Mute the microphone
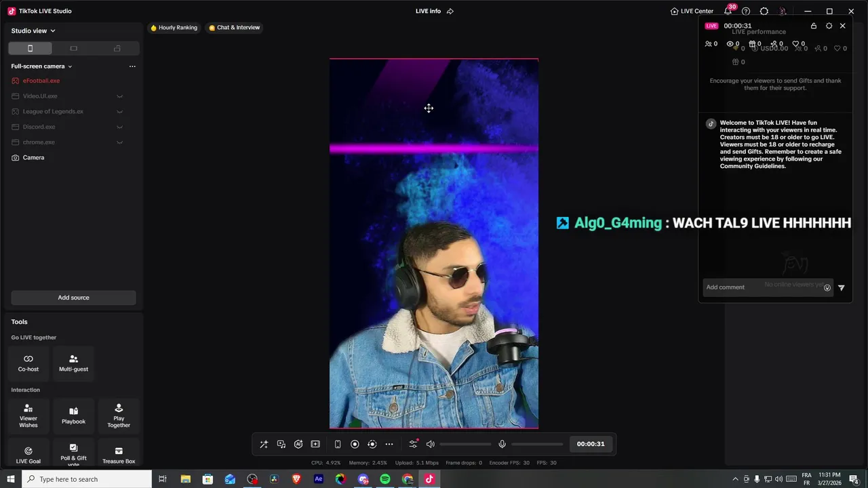This screenshot has width=868, height=488. pos(502,444)
